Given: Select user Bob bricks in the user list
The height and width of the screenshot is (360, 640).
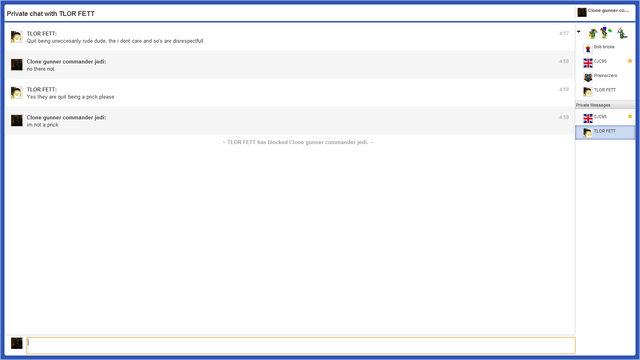Looking at the screenshot, I should (604, 47).
